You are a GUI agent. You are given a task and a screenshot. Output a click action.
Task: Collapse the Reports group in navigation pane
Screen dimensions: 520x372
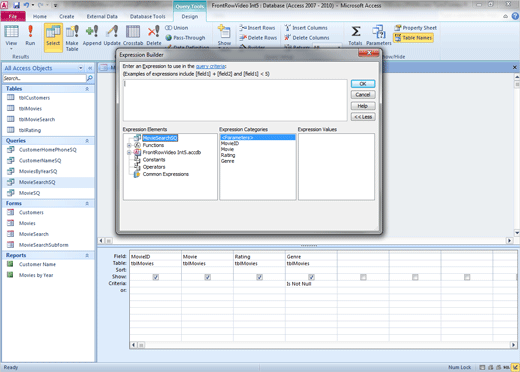tap(87, 255)
